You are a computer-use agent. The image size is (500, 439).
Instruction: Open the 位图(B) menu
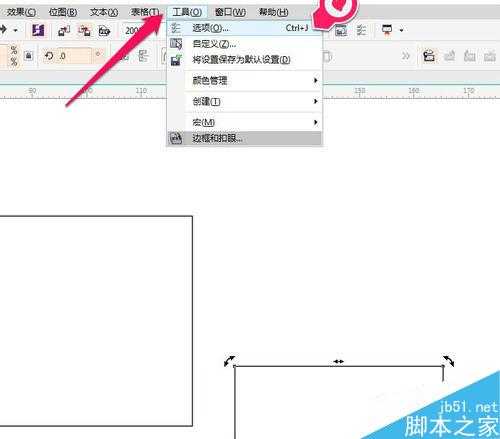click(x=63, y=12)
